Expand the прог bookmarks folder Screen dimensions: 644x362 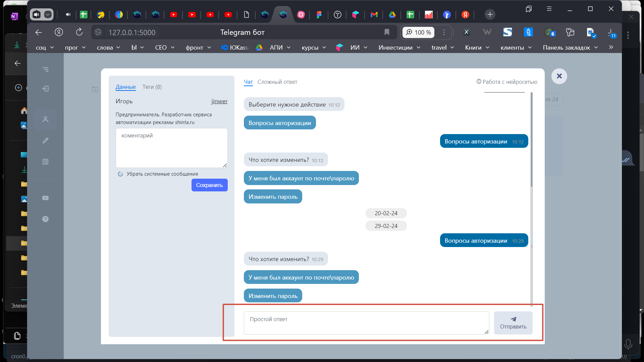75,48
